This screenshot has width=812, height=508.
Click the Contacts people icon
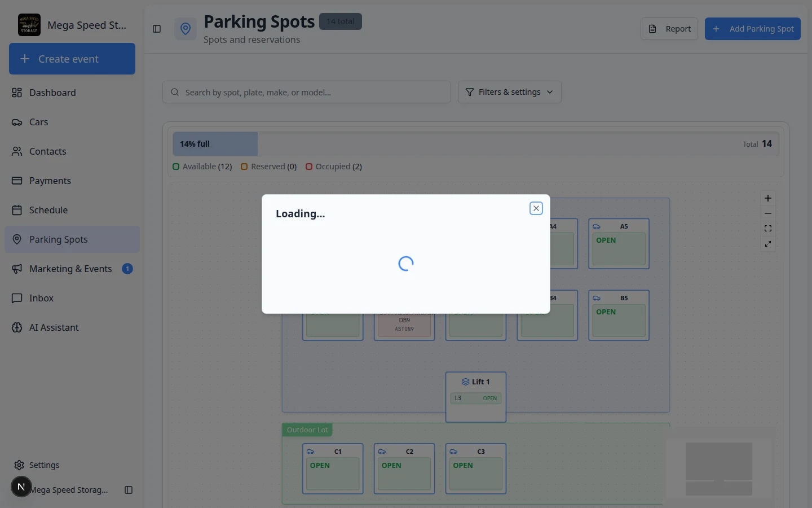click(17, 151)
